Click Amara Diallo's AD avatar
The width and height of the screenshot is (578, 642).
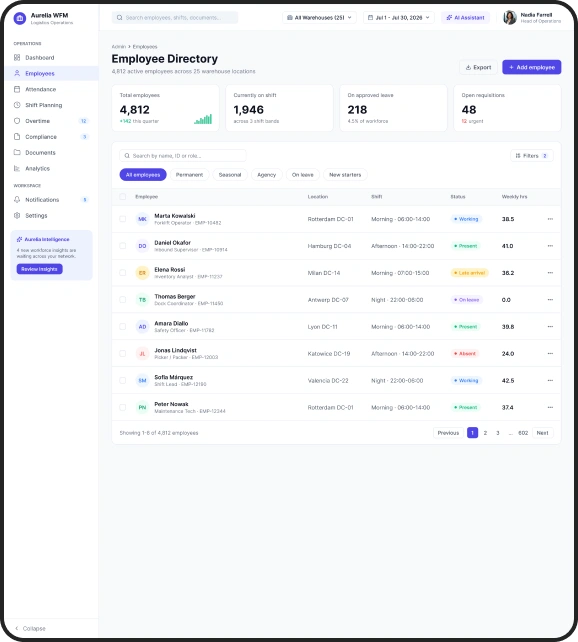[142, 327]
